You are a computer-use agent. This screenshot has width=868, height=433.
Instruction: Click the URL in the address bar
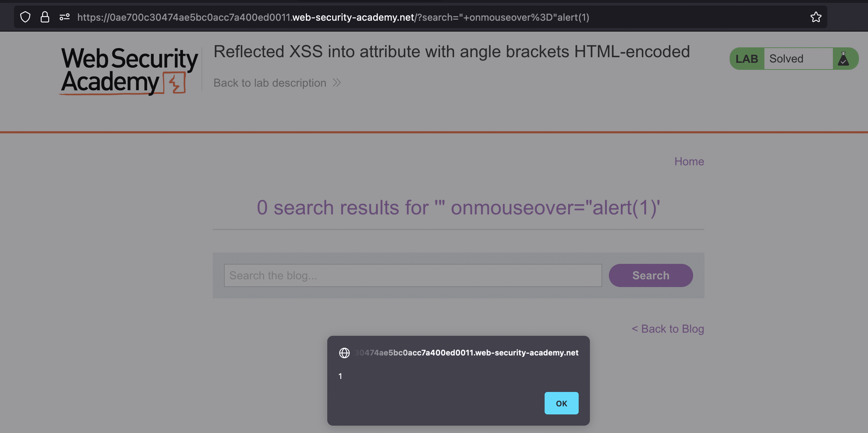333,17
